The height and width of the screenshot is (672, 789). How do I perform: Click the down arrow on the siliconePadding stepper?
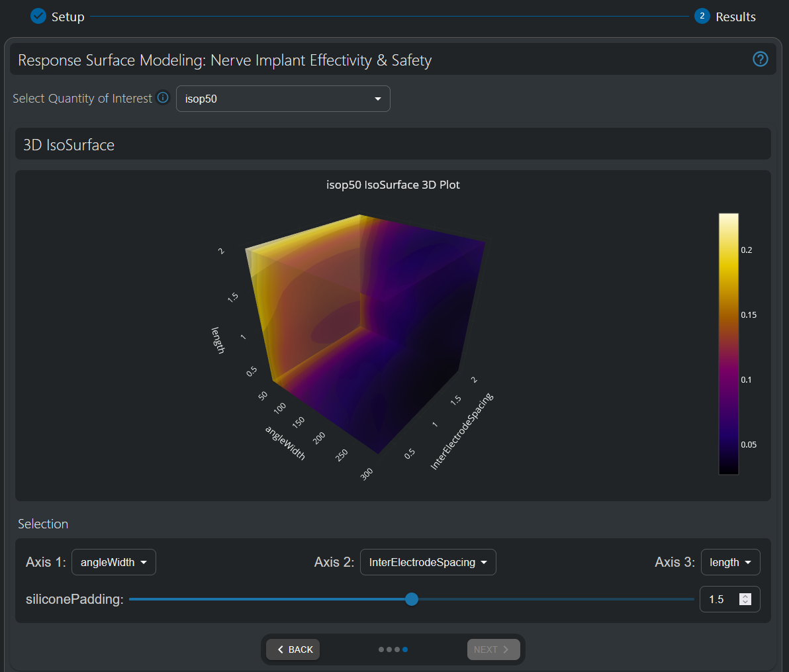click(746, 602)
